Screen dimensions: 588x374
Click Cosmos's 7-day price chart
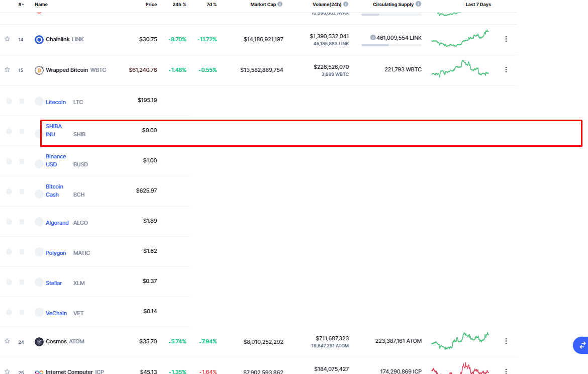[x=460, y=341]
